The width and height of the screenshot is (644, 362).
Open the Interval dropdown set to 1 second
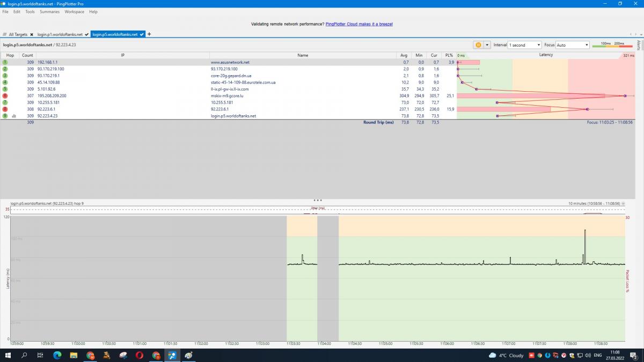coord(524,45)
